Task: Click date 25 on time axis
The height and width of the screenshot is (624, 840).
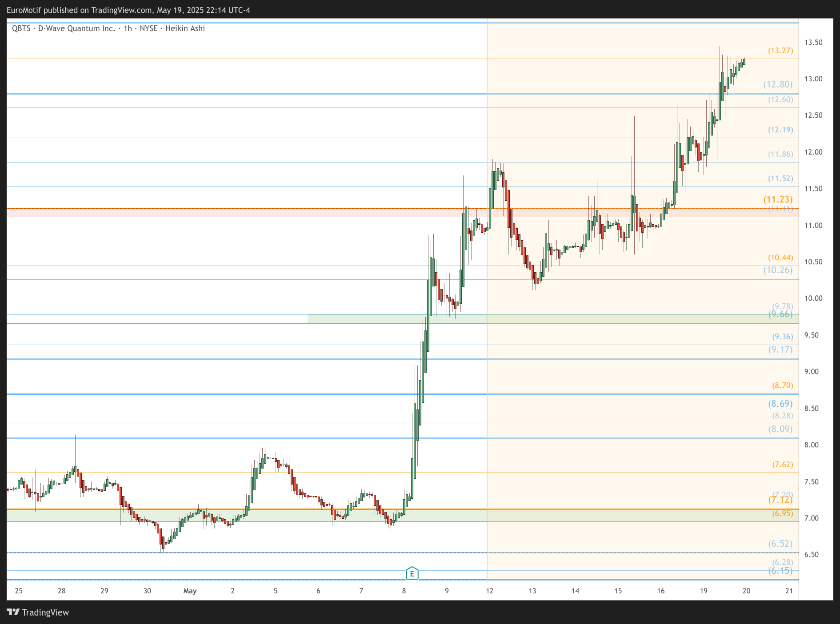Action: point(19,591)
